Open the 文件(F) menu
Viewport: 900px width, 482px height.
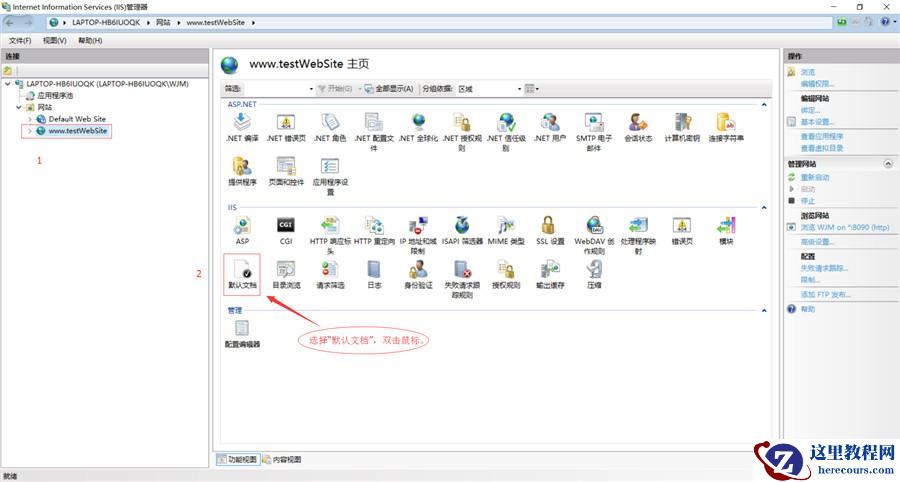pyautogui.click(x=20, y=41)
